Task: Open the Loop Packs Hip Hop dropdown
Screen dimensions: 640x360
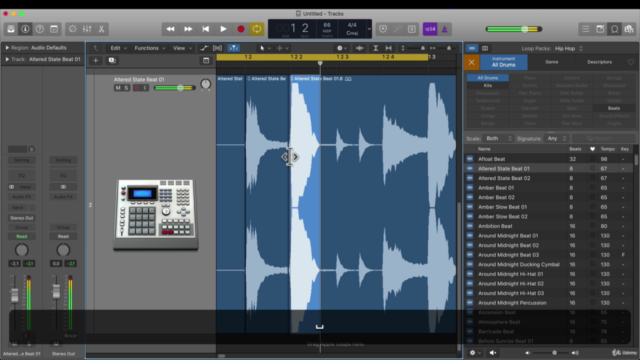Action: [569, 48]
